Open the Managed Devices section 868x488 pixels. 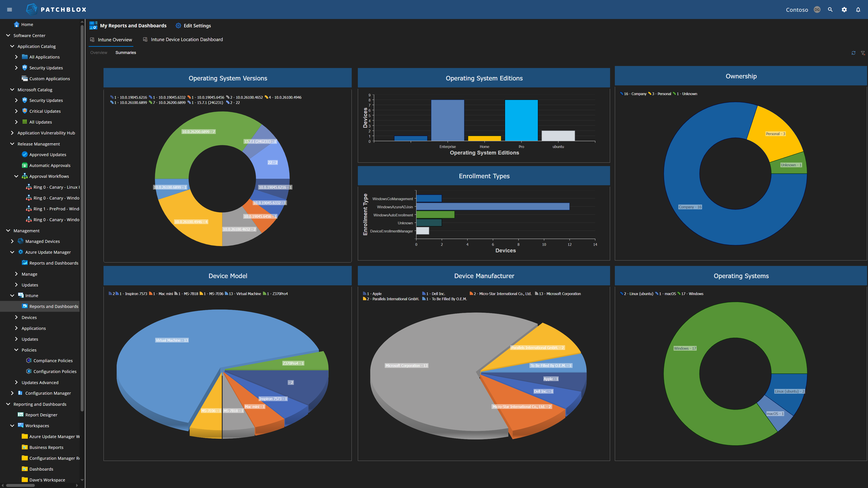click(x=42, y=241)
